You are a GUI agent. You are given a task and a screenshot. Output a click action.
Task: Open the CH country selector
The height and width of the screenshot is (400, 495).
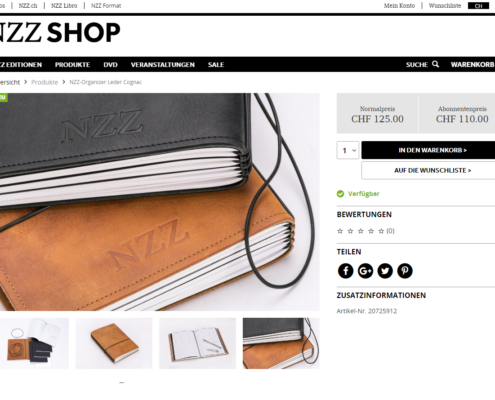(478, 6)
